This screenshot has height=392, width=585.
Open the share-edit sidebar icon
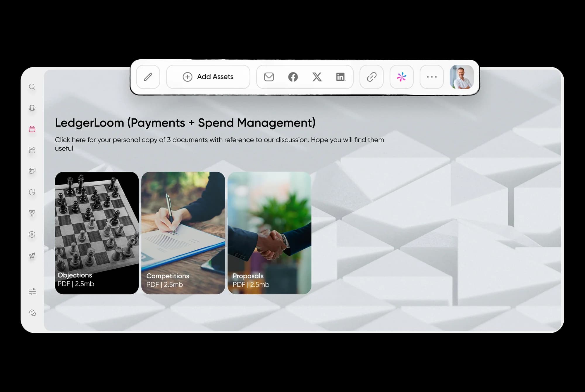click(x=32, y=150)
